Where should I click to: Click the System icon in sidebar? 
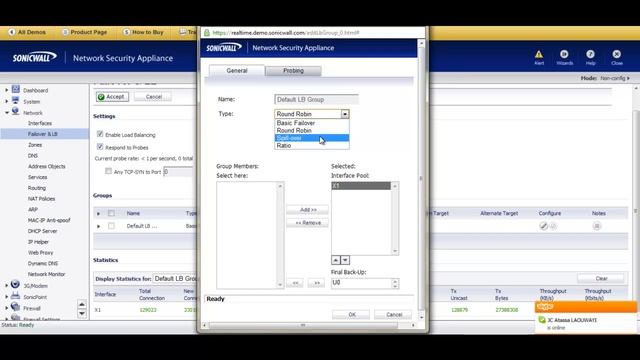pos(16,101)
